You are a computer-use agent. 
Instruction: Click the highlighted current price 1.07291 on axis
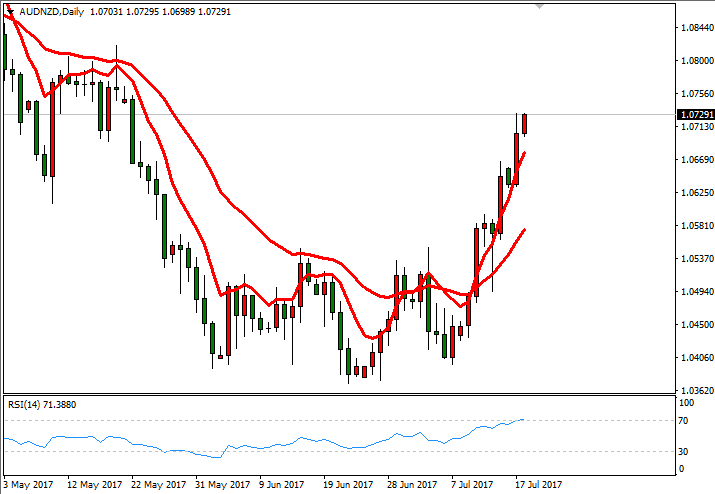click(696, 114)
